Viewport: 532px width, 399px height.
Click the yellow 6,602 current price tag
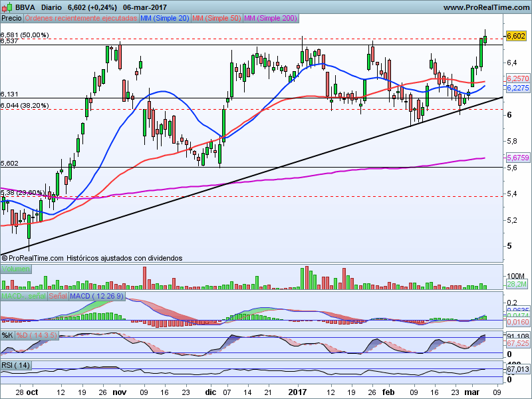(x=516, y=36)
